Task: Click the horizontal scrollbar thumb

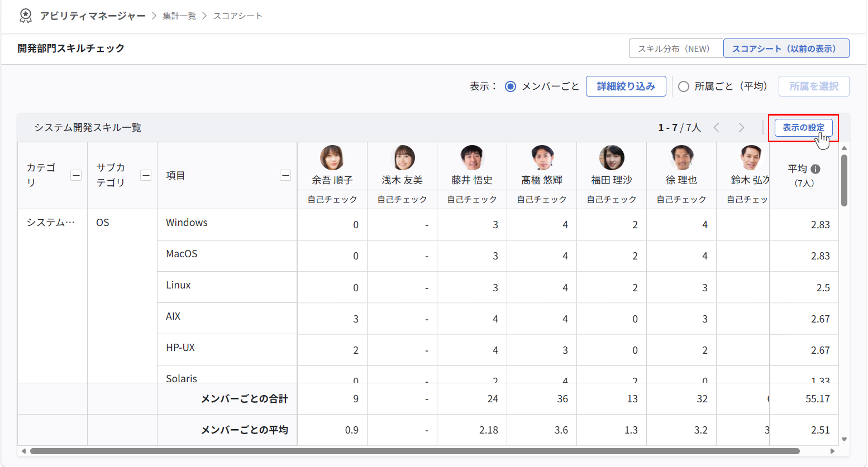Action: coord(415,451)
